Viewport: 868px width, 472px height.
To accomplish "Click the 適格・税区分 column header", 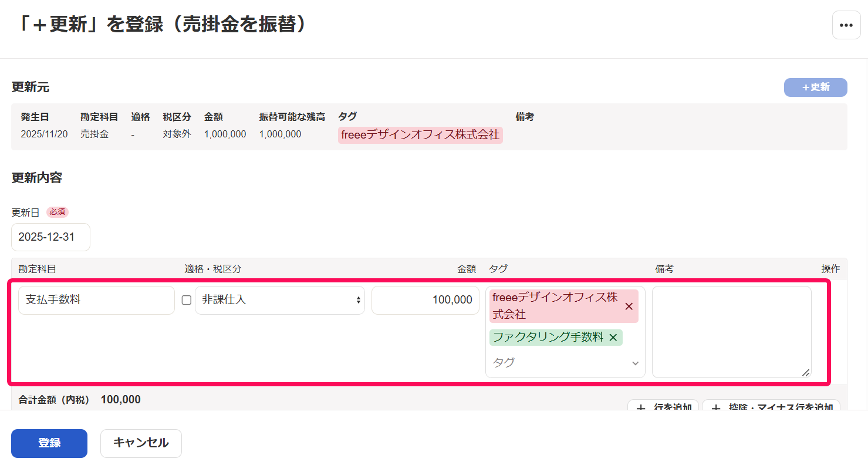I will click(213, 269).
